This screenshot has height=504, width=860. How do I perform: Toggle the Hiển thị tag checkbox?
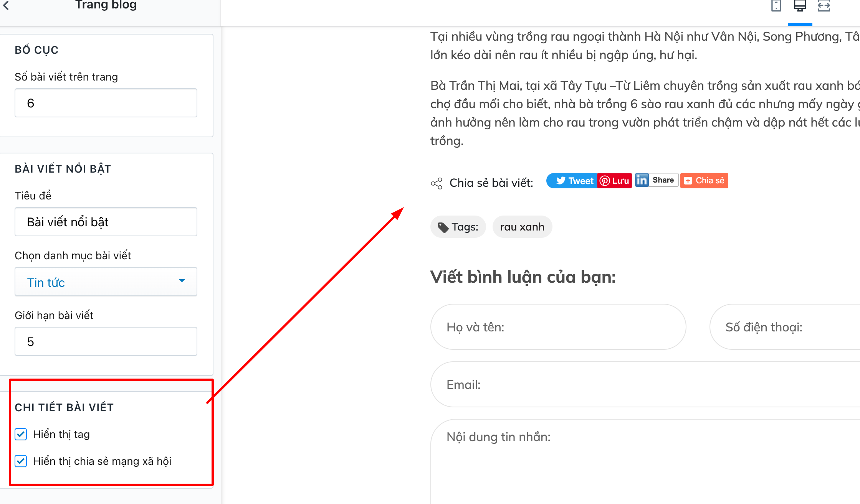pos(21,434)
